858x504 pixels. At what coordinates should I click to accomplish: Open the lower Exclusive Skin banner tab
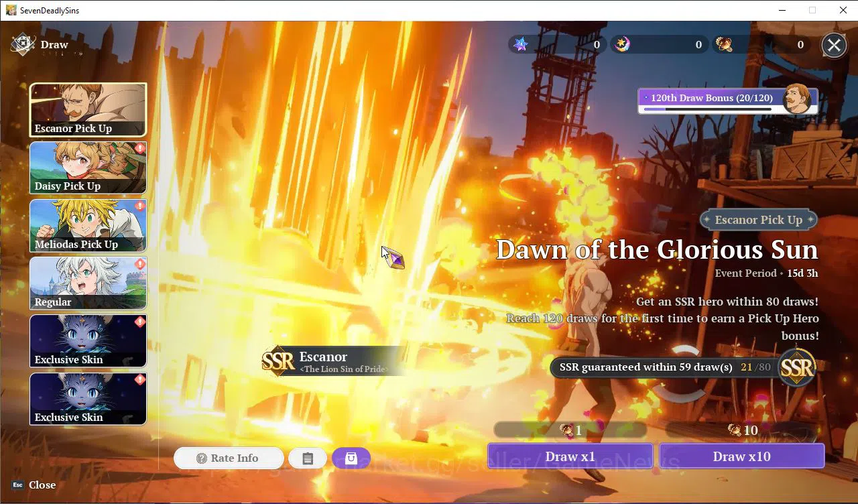[x=88, y=399]
